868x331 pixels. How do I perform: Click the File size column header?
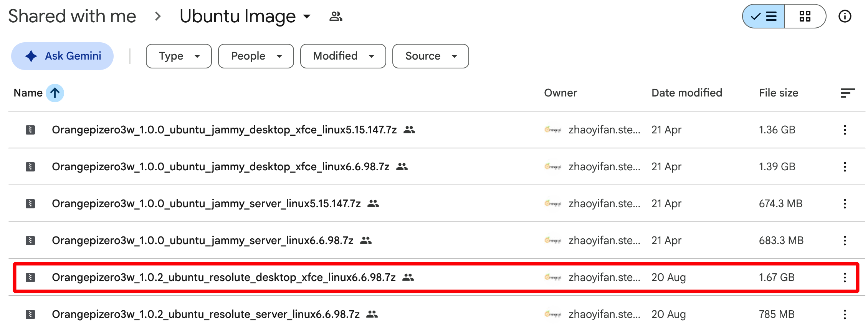[779, 93]
